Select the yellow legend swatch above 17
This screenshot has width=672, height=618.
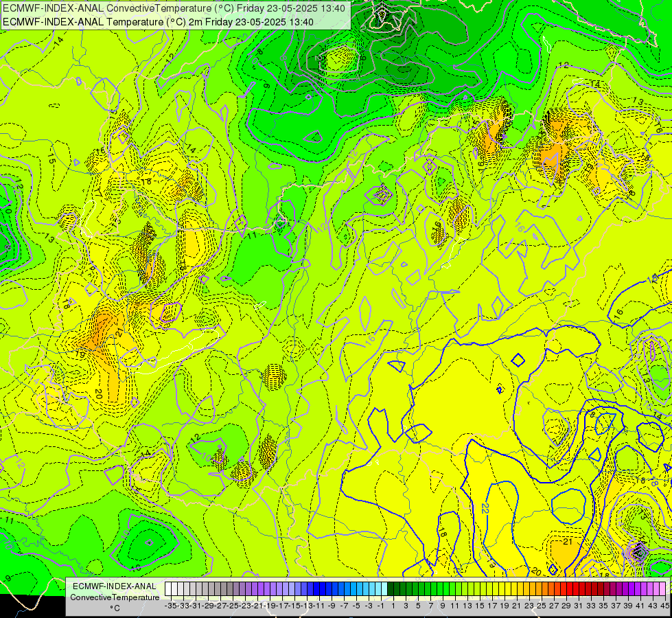point(489,588)
